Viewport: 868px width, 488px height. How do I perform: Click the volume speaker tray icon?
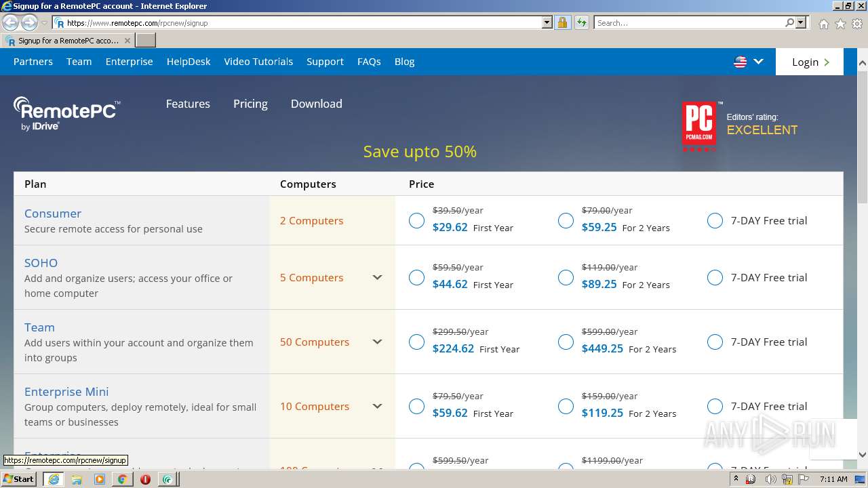click(770, 479)
